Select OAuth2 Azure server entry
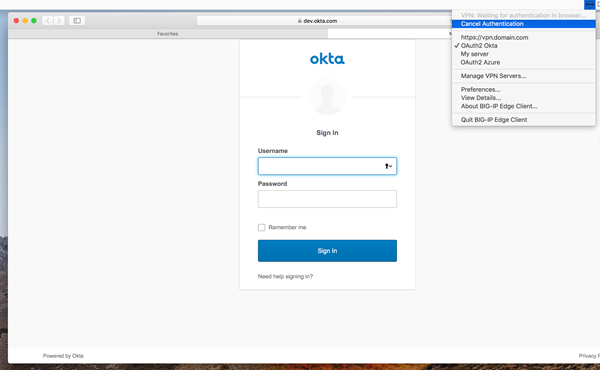Image resolution: width=600 pixels, height=370 pixels. pyautogui.click(x=523, y=62)
